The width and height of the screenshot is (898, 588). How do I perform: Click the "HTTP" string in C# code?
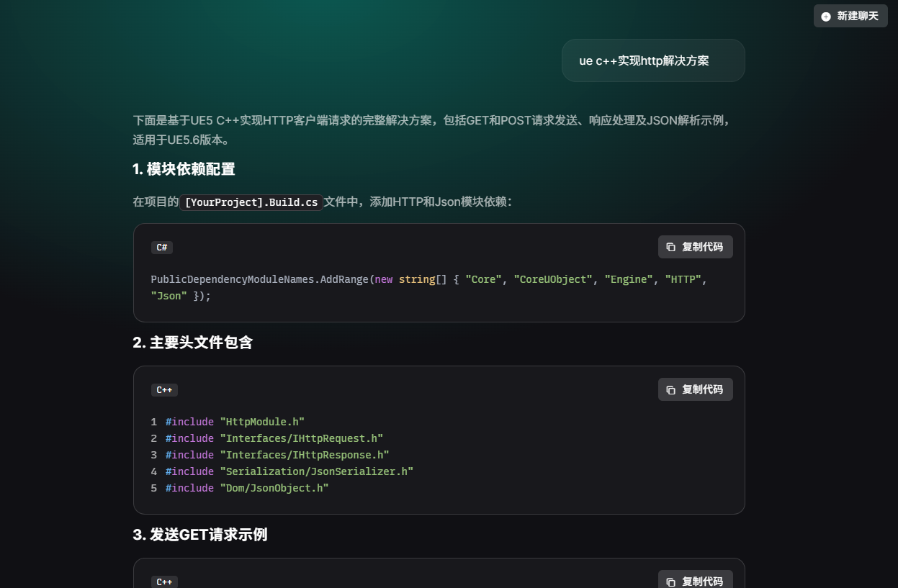683,279
